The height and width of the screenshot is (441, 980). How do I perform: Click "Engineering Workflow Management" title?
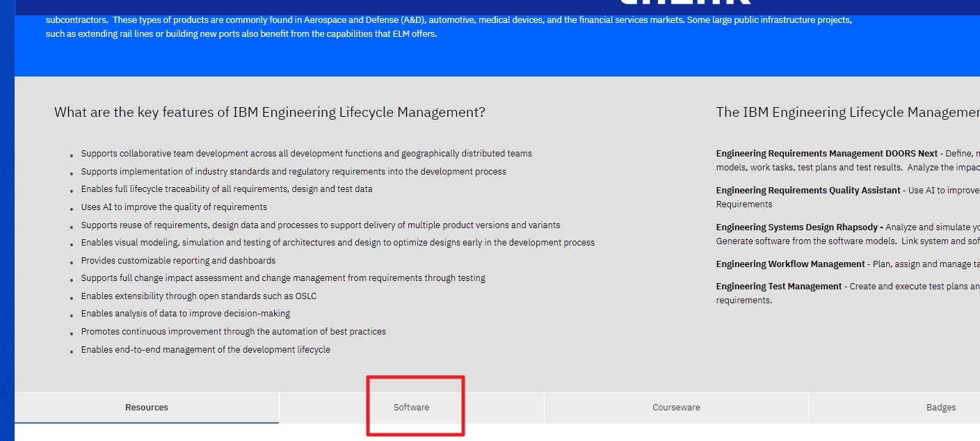(x=791, y=264)
